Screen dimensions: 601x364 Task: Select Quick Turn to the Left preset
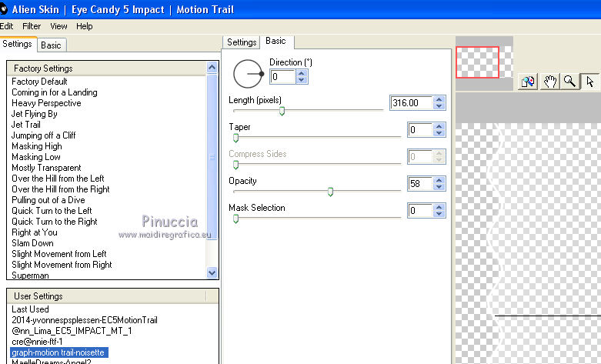[x=52, y=210]
